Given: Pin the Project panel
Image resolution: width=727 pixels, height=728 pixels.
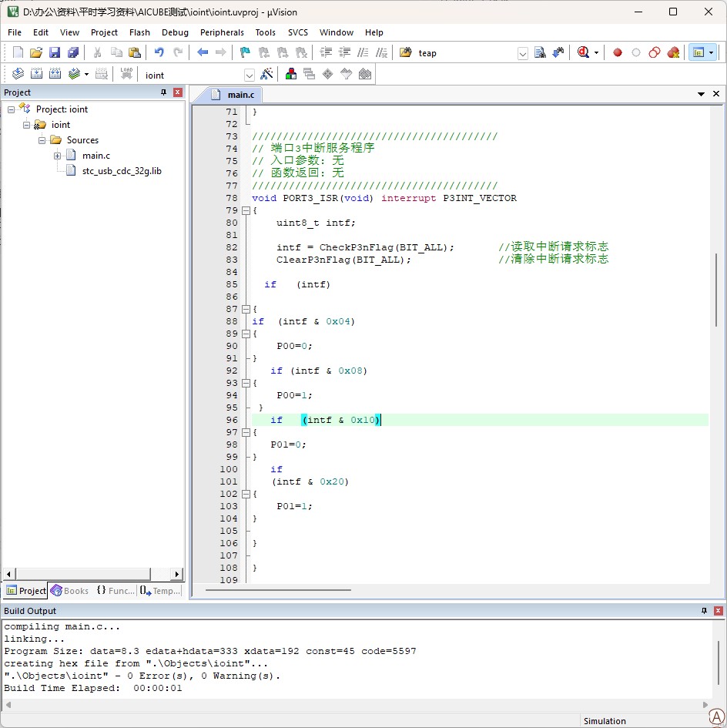Looking at the screenshot, I should tap(163, 92).
